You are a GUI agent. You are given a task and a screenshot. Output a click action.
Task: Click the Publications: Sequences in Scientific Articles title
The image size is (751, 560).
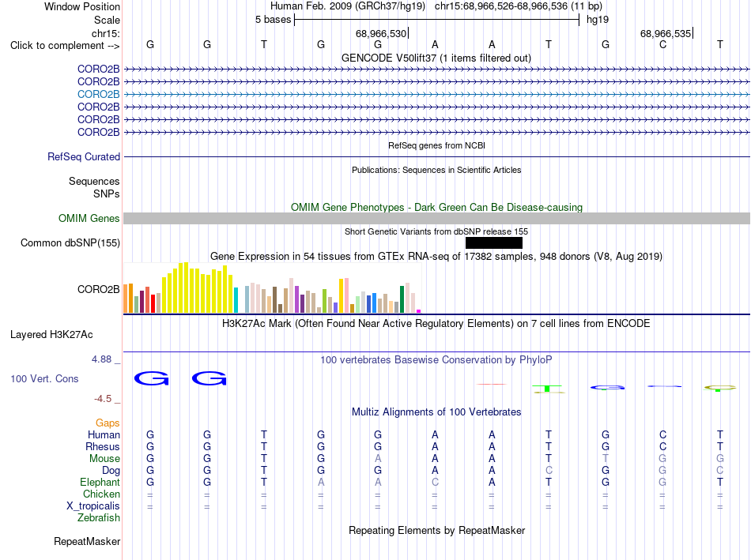point(436,170)
